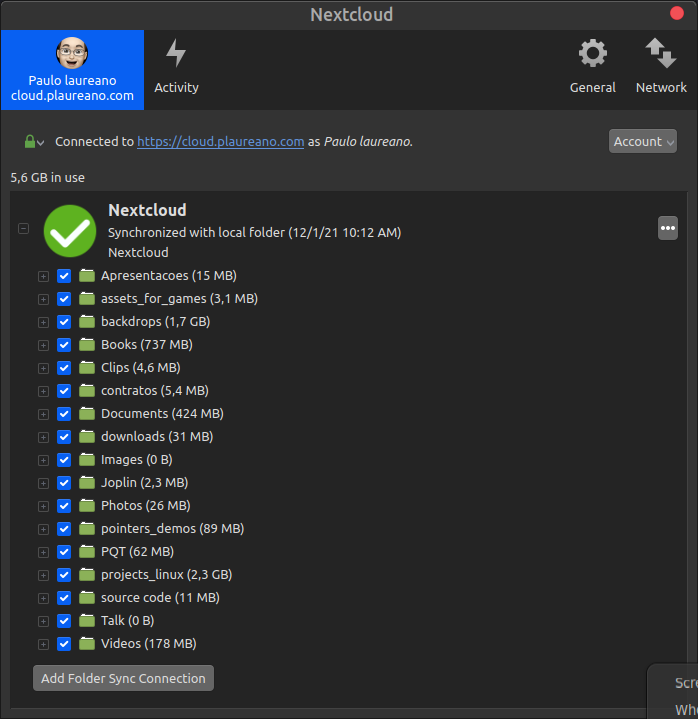Click the Joplin folder icon

tap(87, 482)
